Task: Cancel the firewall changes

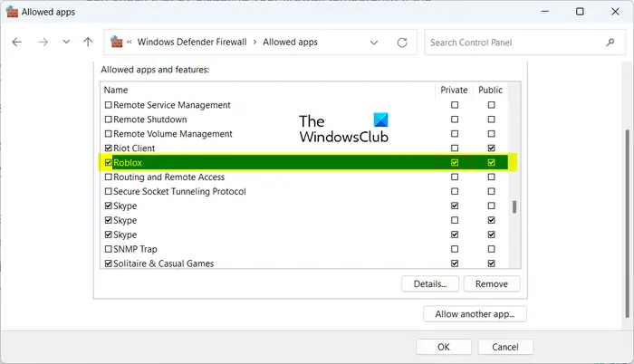Action: [505, 347]
